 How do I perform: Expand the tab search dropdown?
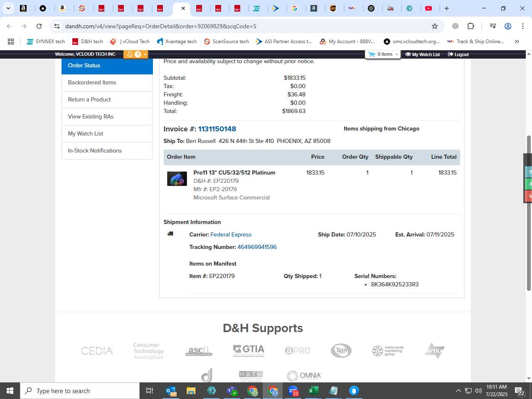pos(8,8)
